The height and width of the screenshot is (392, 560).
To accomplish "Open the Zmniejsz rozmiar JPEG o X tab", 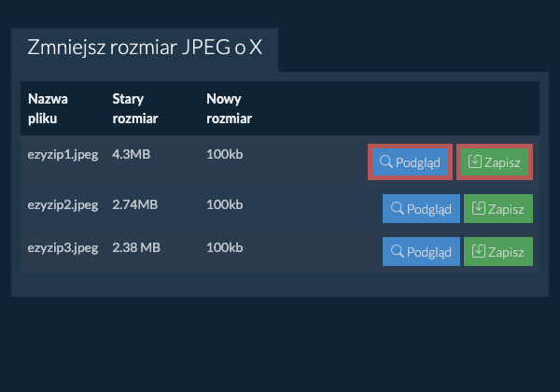I will point(145,48).
